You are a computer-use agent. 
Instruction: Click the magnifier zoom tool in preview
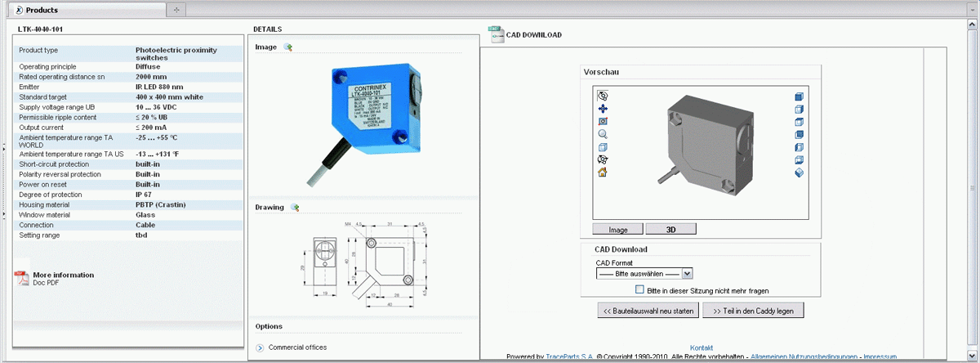tap(603, 134)
